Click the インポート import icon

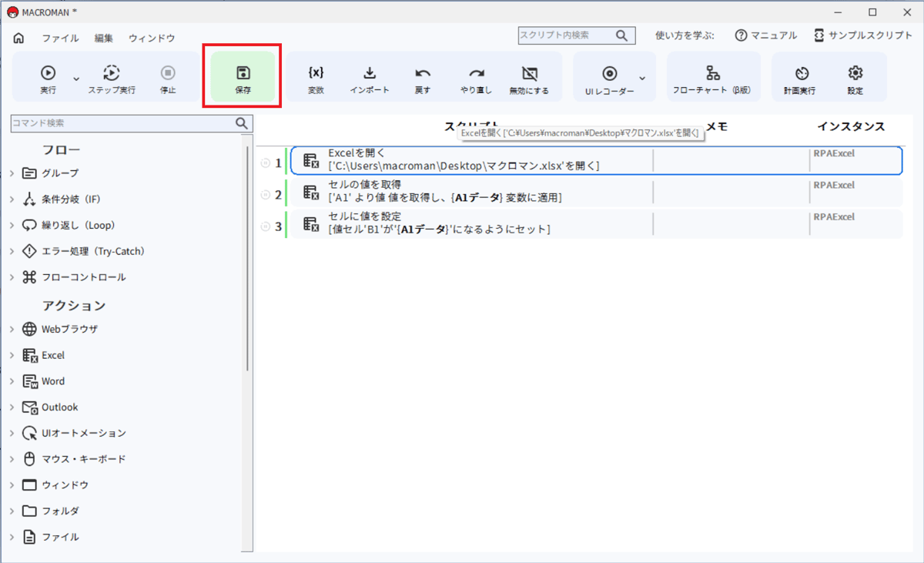pos(369,77)
